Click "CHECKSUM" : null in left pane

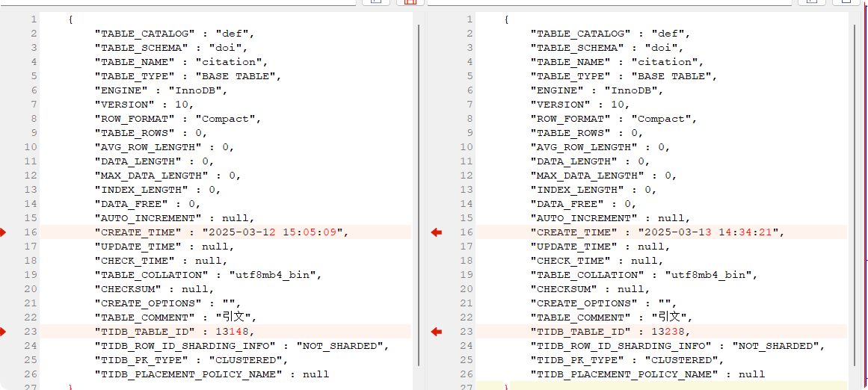[x=154, y=289]
